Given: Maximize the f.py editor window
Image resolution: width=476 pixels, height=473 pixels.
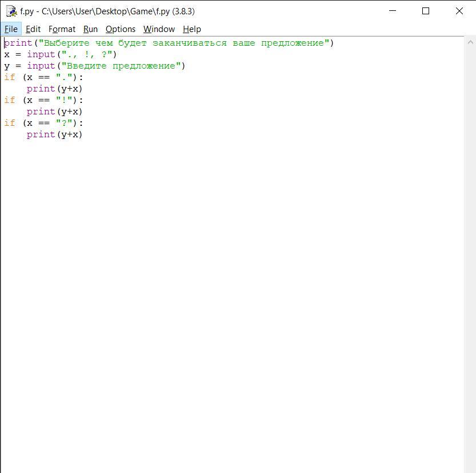Looking at the screenshot, I should click(x=426, y=11).
